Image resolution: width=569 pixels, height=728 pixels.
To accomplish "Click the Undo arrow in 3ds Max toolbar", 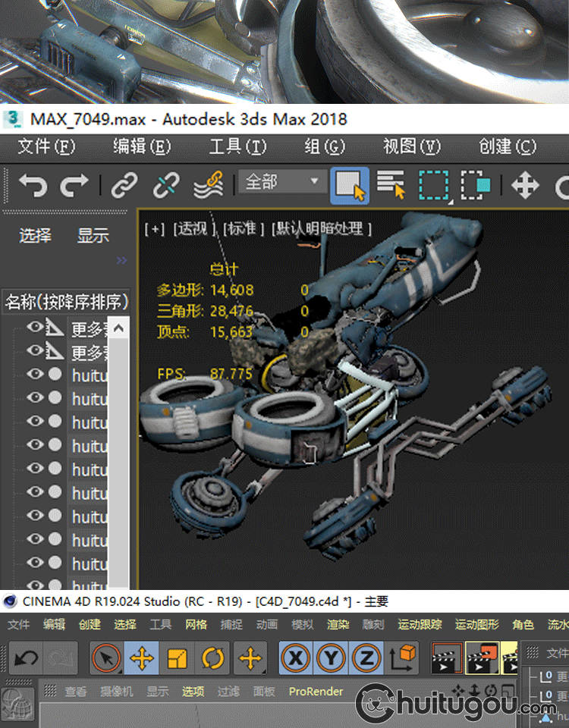I will 33,185.
